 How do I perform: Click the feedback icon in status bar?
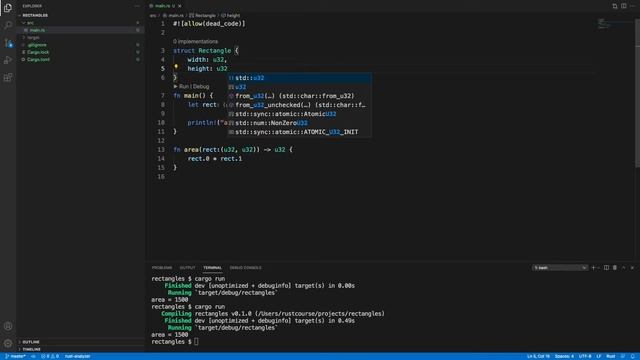623,356
